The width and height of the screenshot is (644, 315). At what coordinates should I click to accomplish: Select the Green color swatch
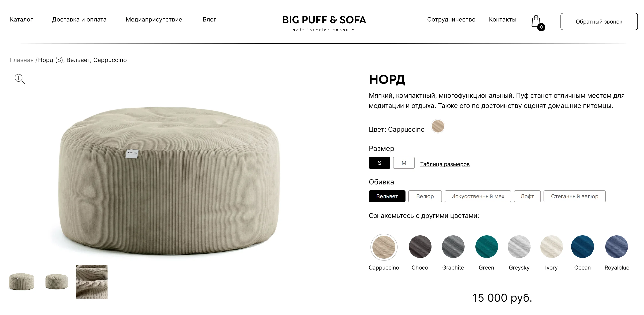click(486, 246)
